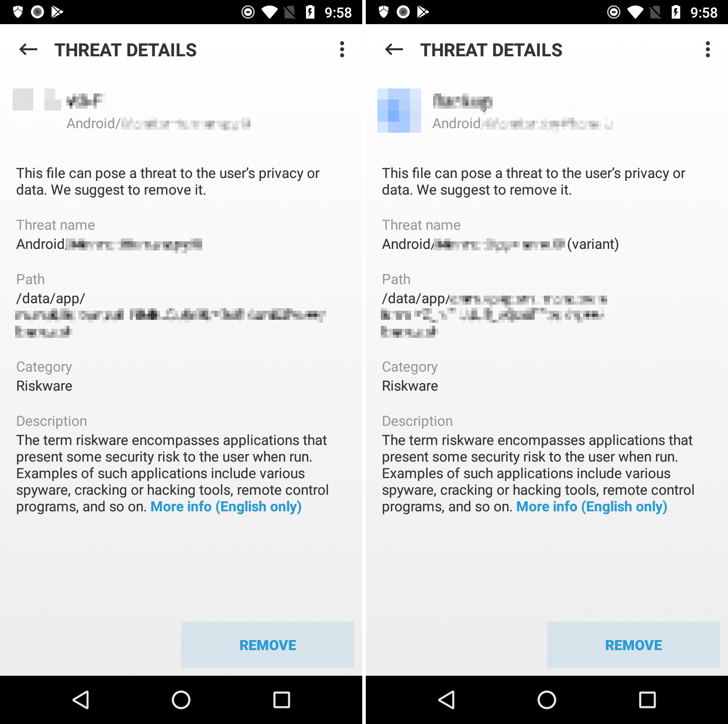Tap Android home button on right navigation bar

click(547, 700)
